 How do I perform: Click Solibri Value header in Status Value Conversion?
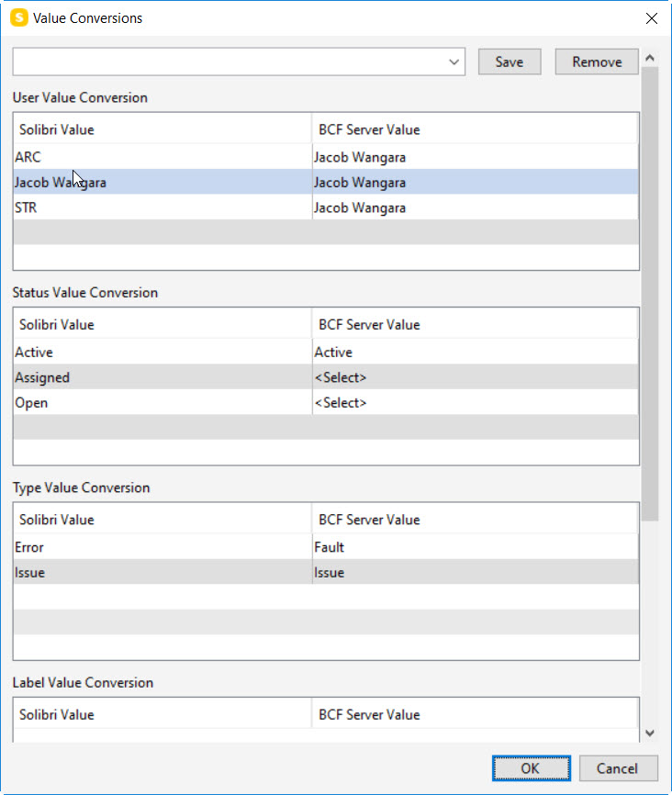pos(162,324)
